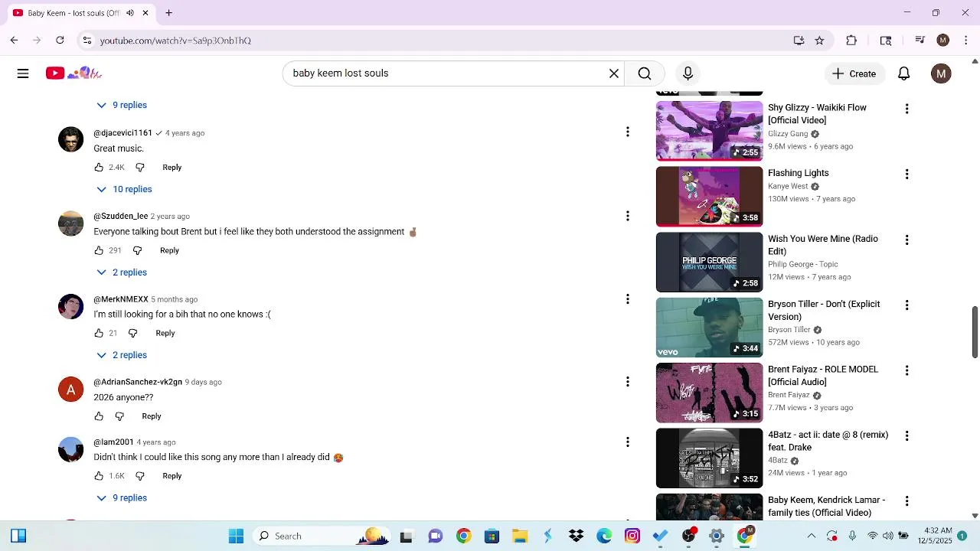The width and height of the screenshot is (980, 551).
Task: Go back to the previous page
Action: (14, 41)
